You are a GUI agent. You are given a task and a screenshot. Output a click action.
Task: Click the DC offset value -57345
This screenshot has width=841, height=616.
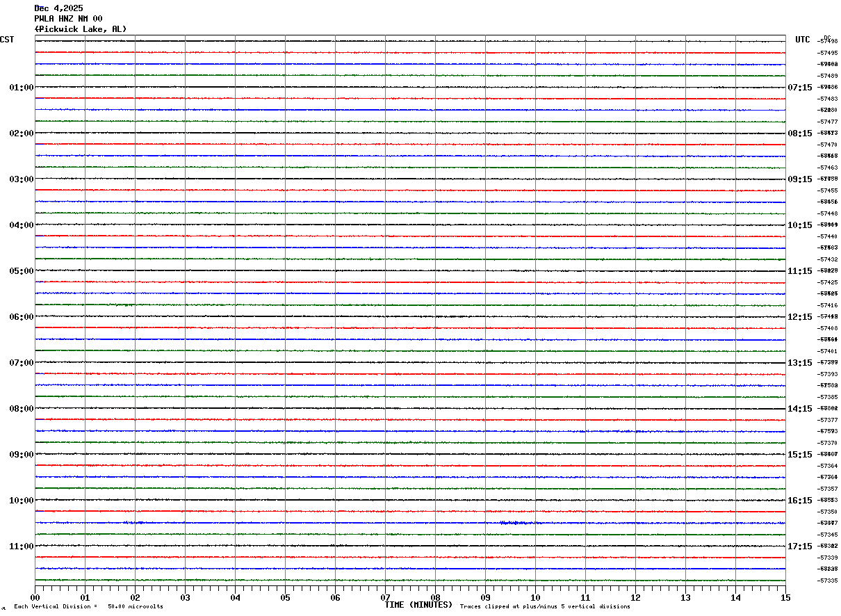point(828,535)
